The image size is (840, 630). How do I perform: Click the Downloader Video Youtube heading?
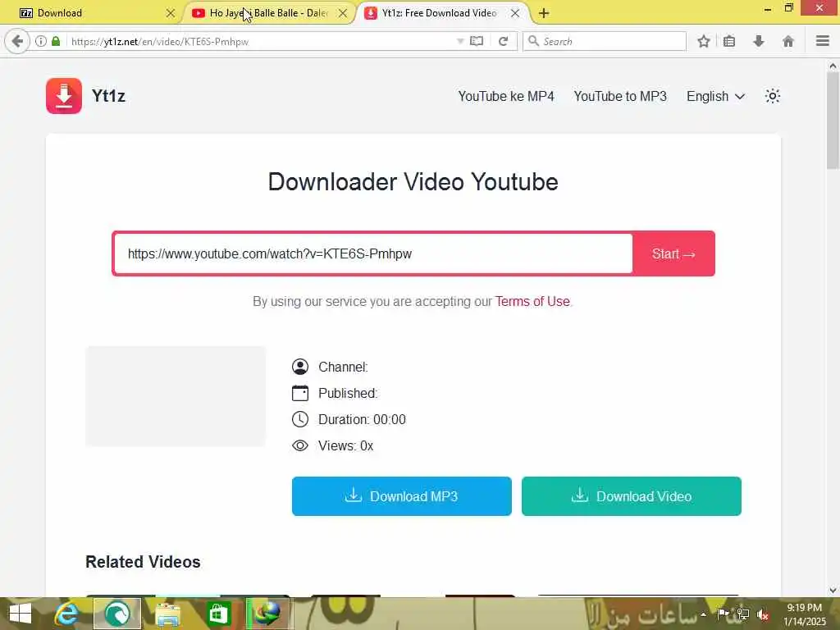click(413, 181)
